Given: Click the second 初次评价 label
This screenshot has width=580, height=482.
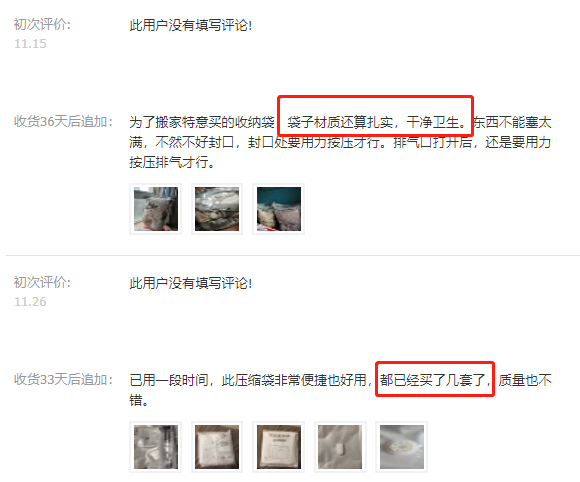Looking at the screenshot, I should (42, 283).
